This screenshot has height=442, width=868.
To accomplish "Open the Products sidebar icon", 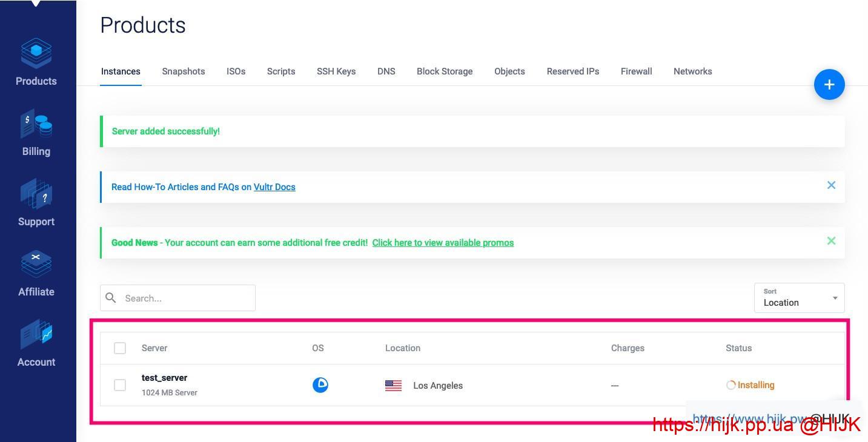I will [x=36, y=54].
